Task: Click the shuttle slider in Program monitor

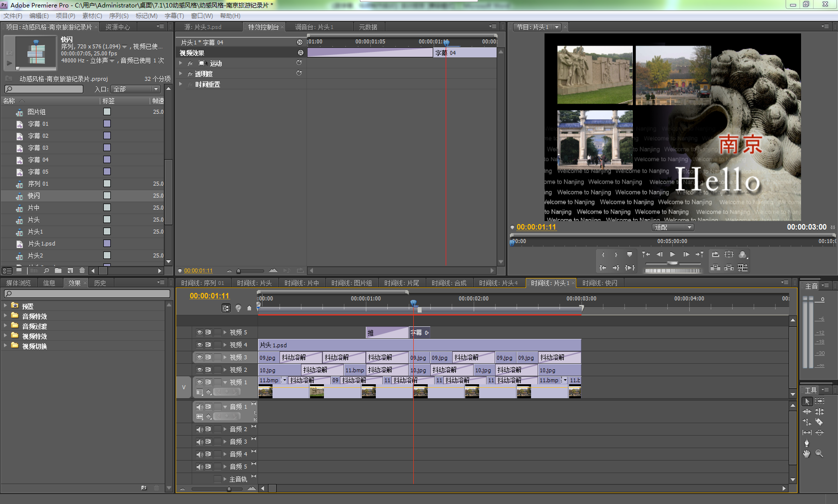Action: (x=673, y=263)
